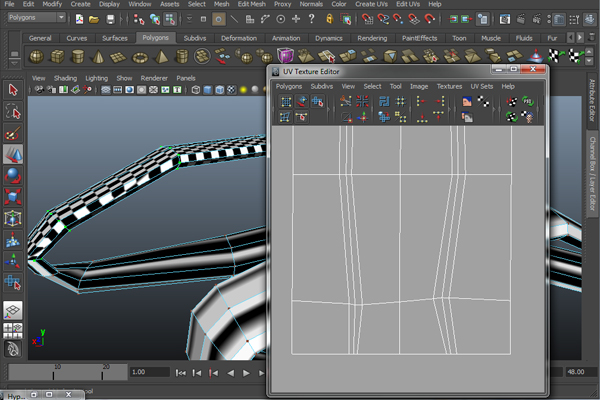Open viewport Renderer menu
This screenshot has width=600, height=400.
coord(154,78)
